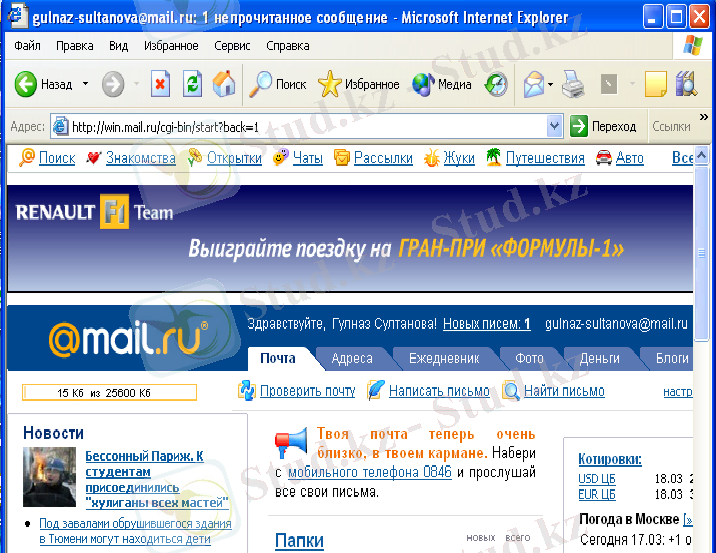This screenshot has width=716, height=553.
Task: Open мобильного телефона 0846 link
Action: [370, 472]
